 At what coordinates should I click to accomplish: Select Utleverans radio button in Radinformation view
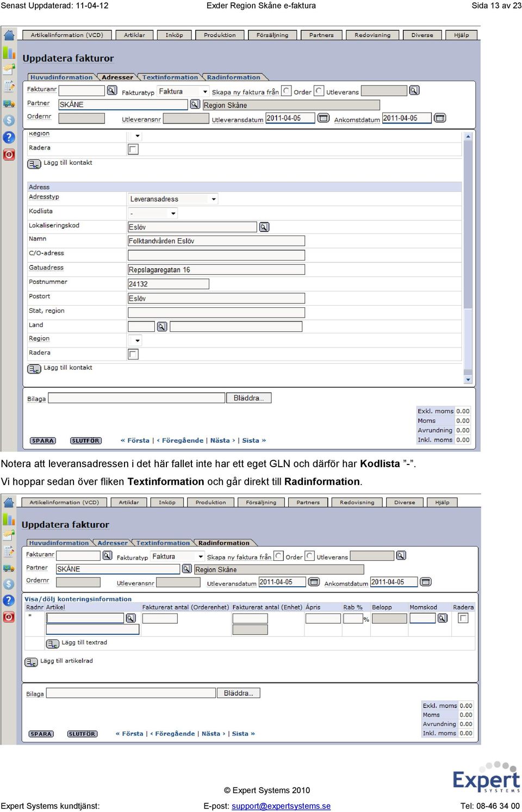(310, 556)
